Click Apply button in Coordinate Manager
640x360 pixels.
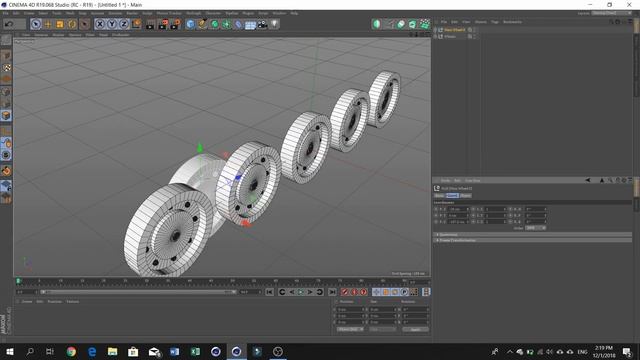point(415,329)
